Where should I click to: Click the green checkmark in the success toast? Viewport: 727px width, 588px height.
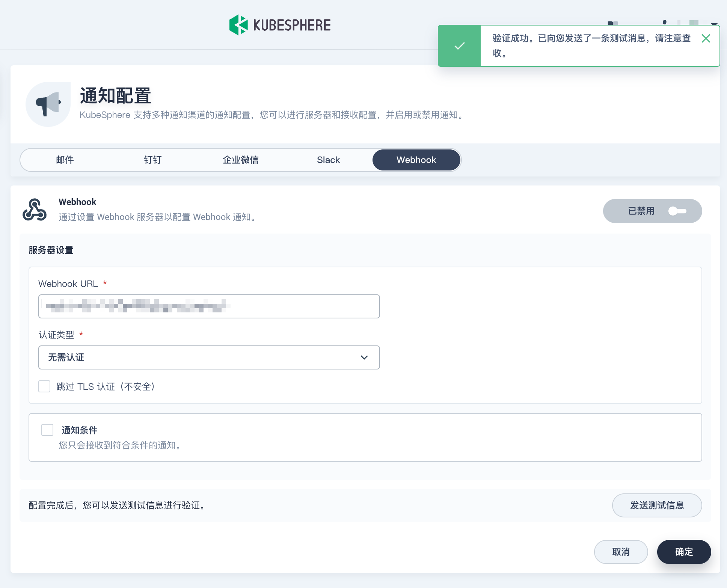click(459, 46)
